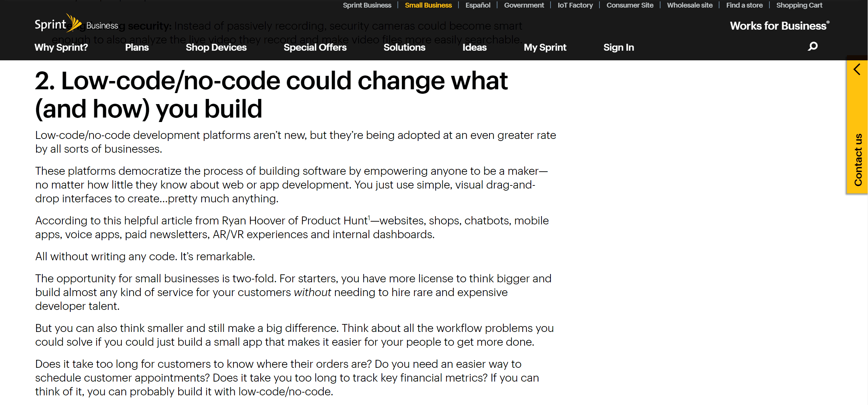Open the Contact us yellow tab
868x405 pixels.
point(858,159)
